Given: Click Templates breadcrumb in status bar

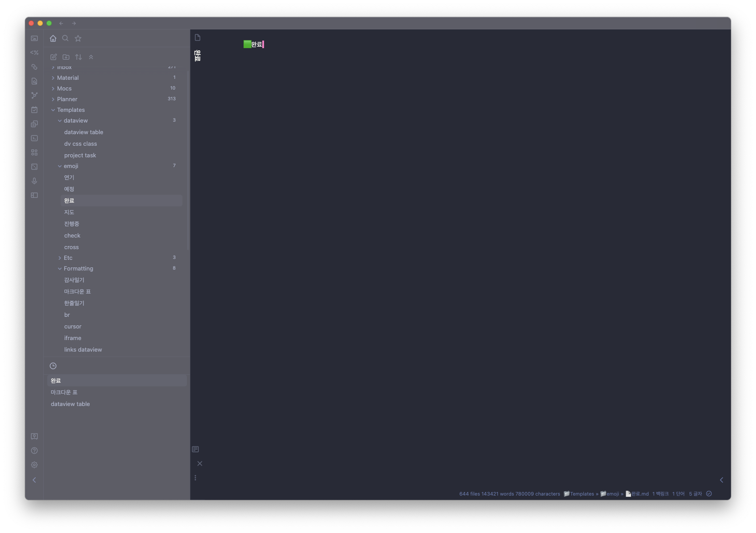Looking at the screenshot, I should pyautogui.click(x=579, y=494).
